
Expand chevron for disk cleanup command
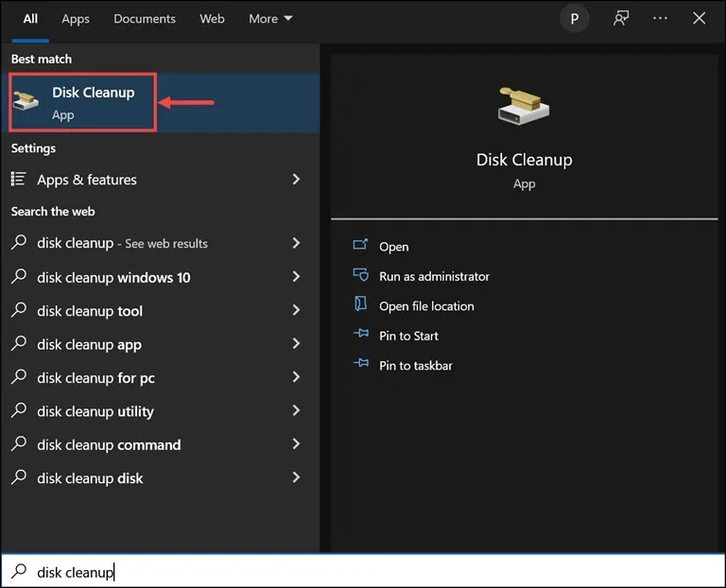coord(296,443)
